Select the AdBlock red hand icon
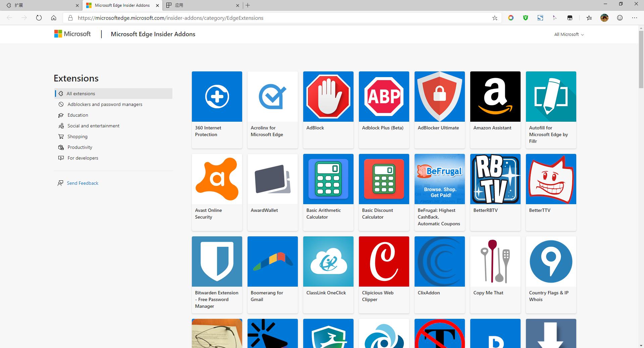 tap(328, 97)
